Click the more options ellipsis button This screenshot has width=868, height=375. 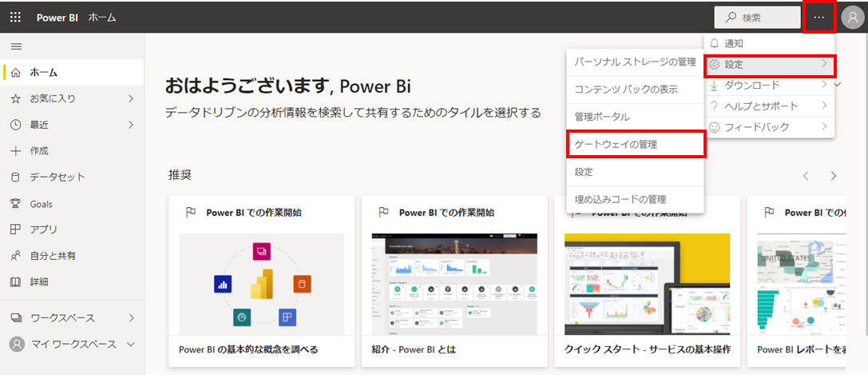(x=818, y=17)
